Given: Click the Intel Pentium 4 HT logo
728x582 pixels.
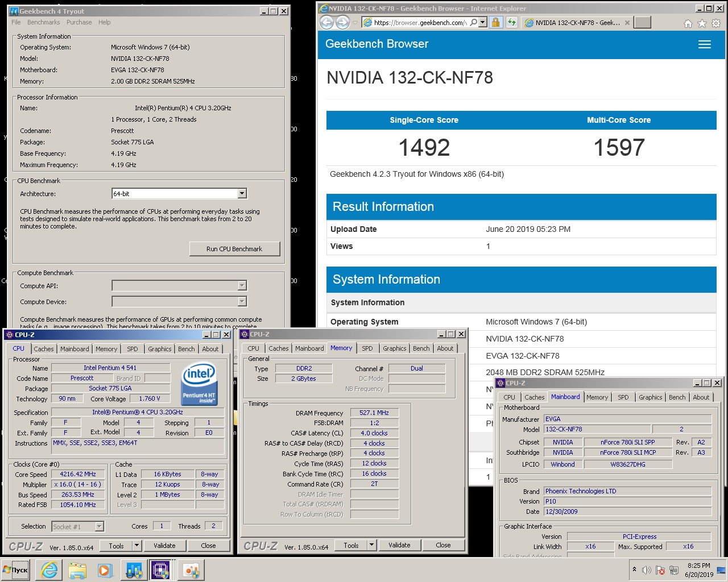Looking at the screenshot, I should pyautogui.click(x=198, y=384).
